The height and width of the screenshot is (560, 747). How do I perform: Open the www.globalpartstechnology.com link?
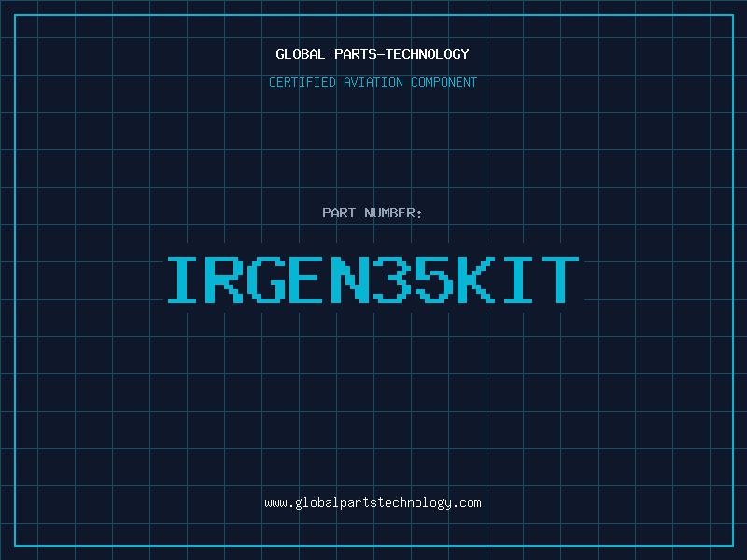pos(373,503)
